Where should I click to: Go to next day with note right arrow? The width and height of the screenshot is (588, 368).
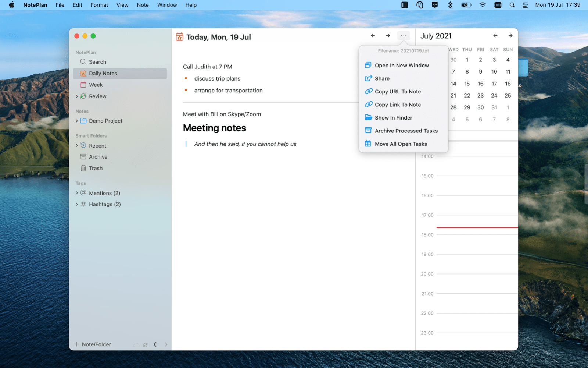pyautogui.click(x=388, y=36)
